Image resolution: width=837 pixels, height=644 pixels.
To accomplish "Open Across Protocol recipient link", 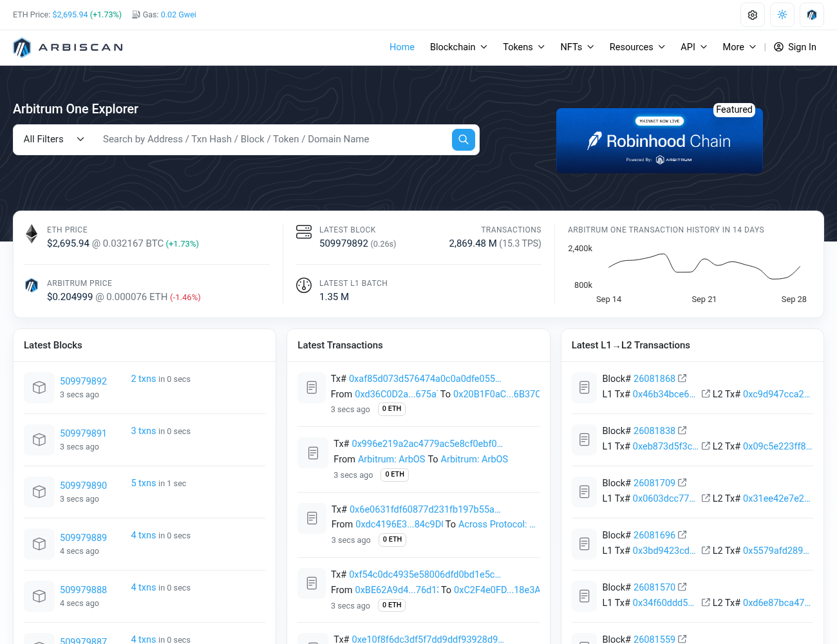I will pyautogui.click(x=497, y=524).
